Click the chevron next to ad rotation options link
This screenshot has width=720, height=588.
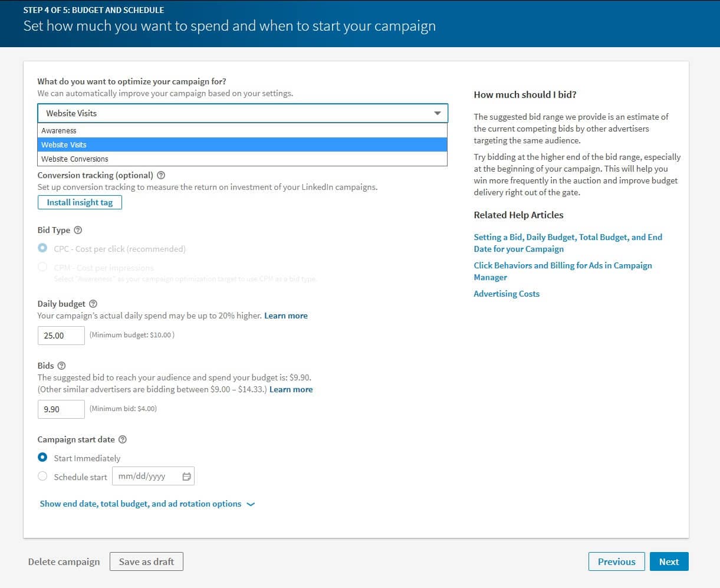pyautogui.click(x=250, y=504)
